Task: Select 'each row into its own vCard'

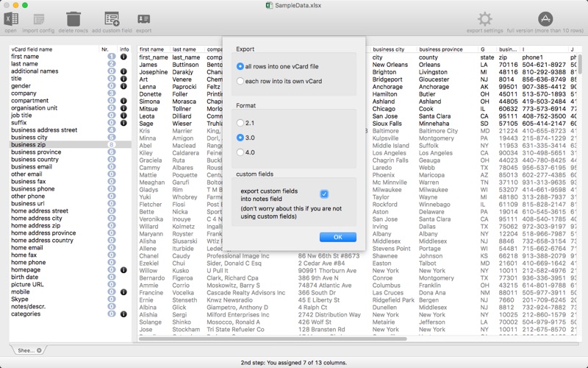Action: [240, 81]
